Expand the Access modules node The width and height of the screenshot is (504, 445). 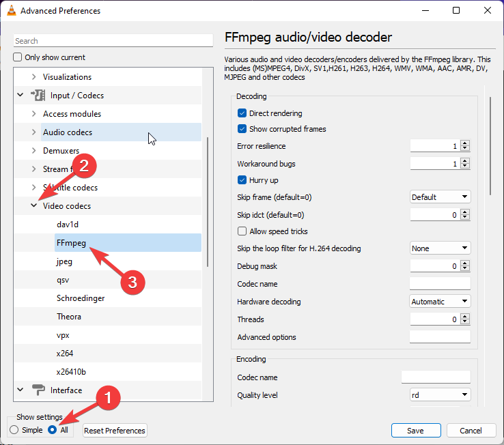tap(33, 114)
